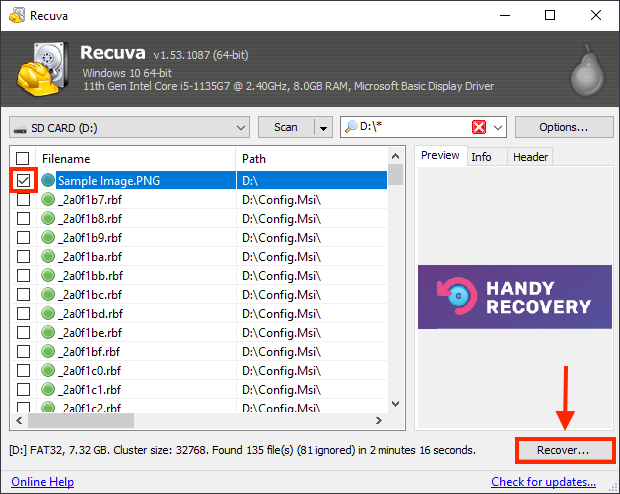Open the Scan button dropdown arrow
620x494 pixels.
pos(323,127)
